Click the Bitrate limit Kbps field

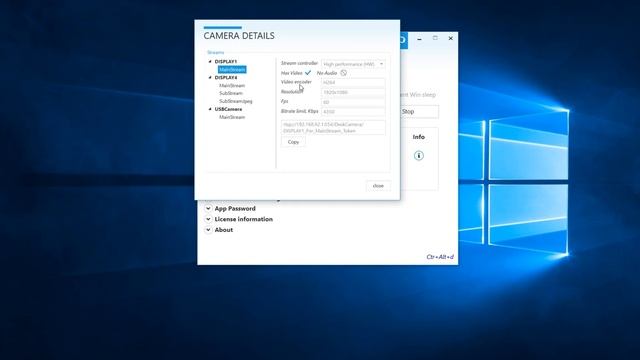point(353,111)
